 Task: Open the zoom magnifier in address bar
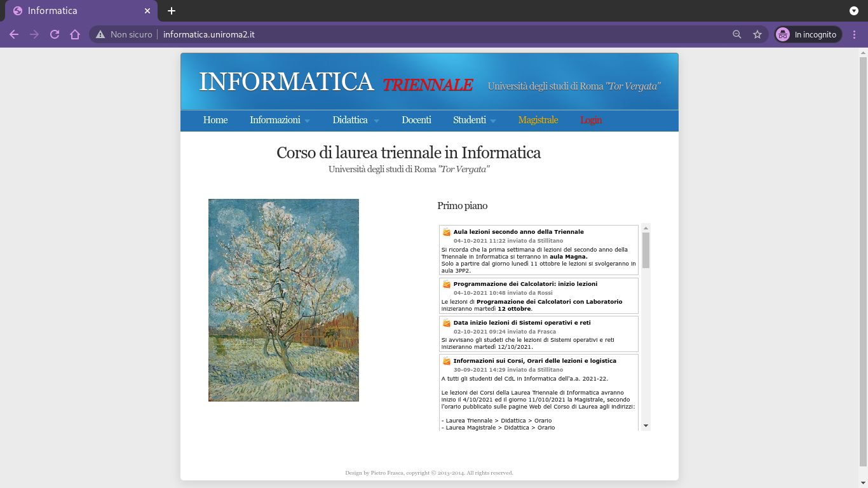pyautogui.click(x=737, y=34)
